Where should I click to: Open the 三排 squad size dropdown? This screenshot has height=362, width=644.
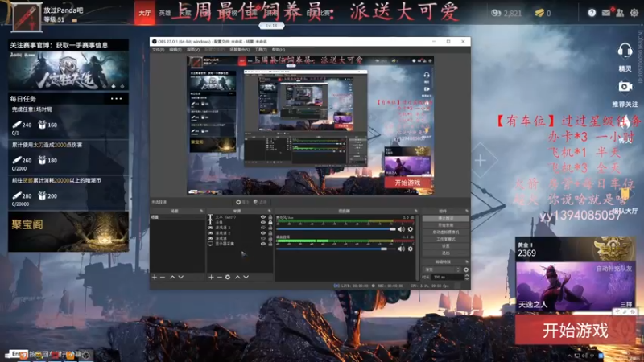(626, 305)
